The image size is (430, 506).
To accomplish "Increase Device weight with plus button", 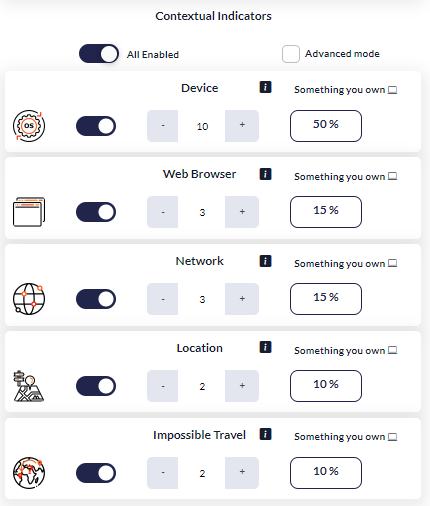I will [242, 126].
